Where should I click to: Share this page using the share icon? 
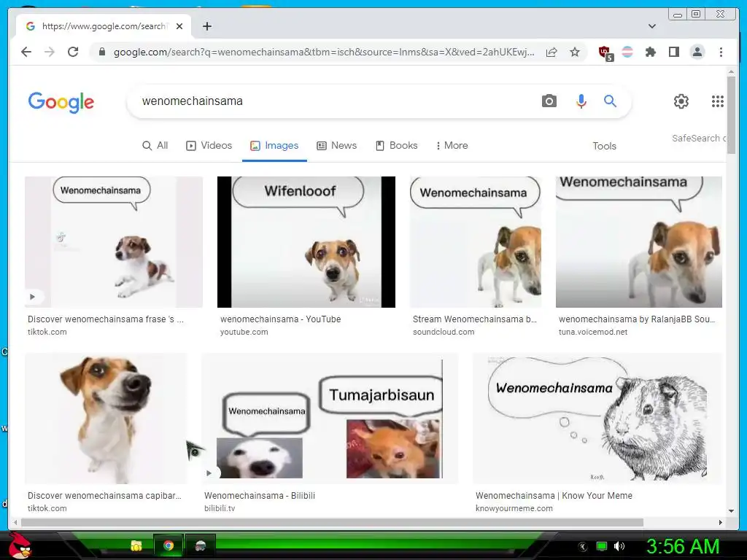point(551,52)
